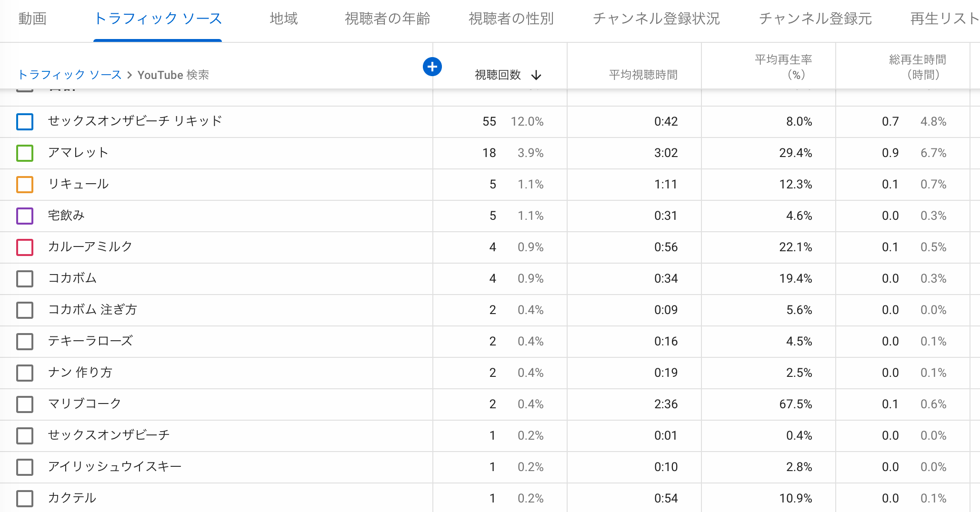
Task: Sort by the 総再生時間 (時間) column header
Action: 917,67
